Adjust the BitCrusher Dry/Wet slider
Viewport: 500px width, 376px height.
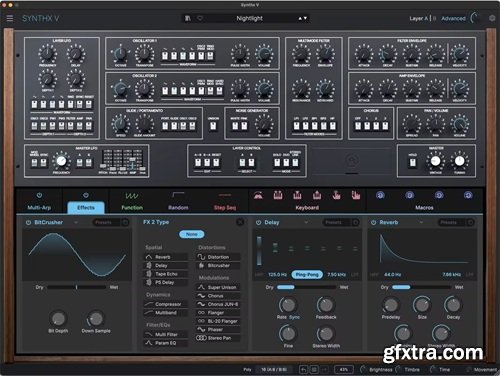pos(76,287)
